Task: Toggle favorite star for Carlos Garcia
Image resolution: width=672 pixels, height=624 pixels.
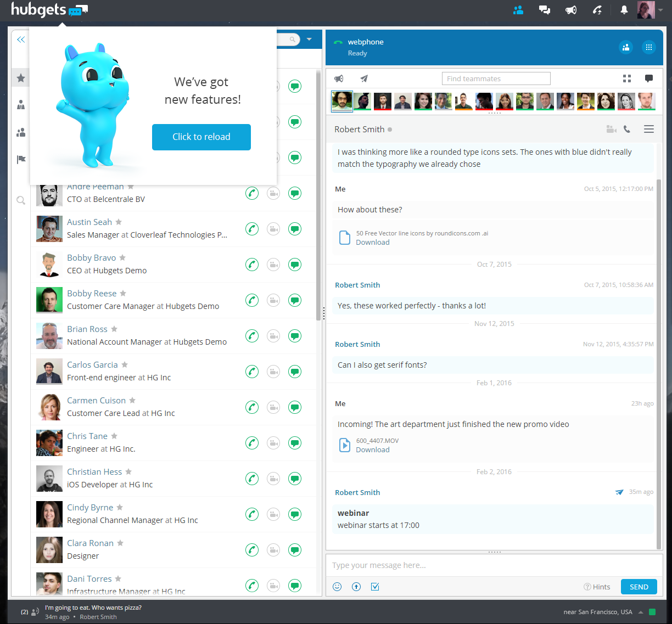Action: (125, 364)
